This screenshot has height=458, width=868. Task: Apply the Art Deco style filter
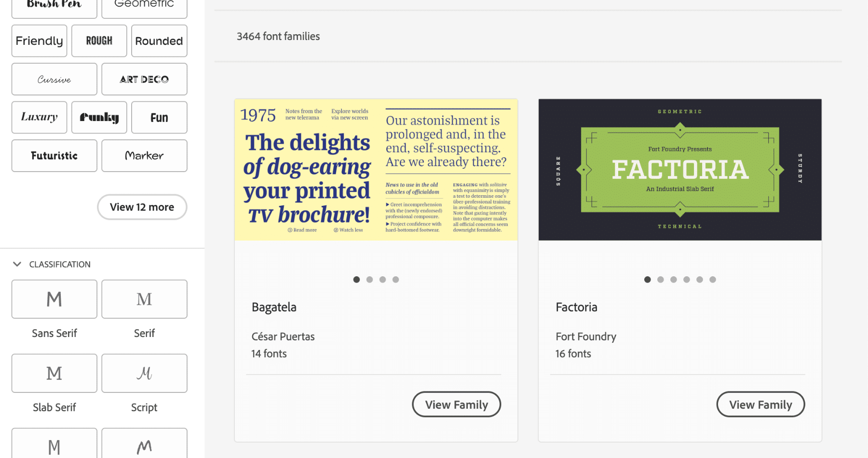coord(144,79)
